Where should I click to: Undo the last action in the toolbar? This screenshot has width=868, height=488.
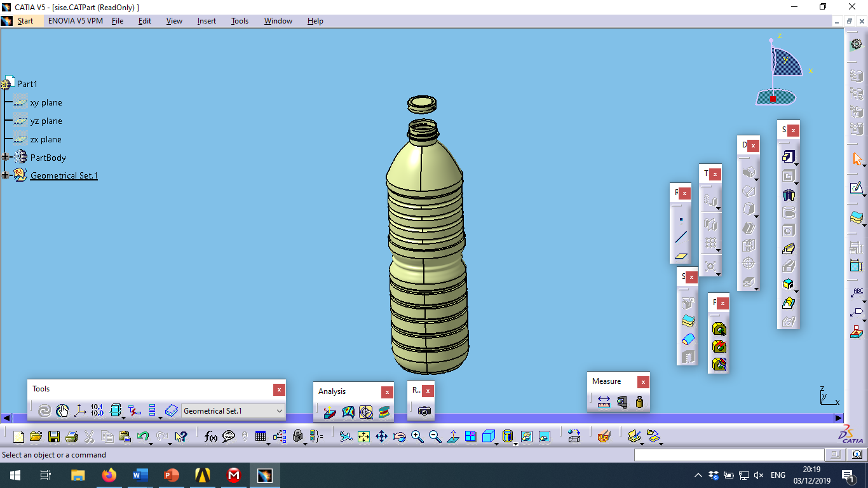click(142, 437)
